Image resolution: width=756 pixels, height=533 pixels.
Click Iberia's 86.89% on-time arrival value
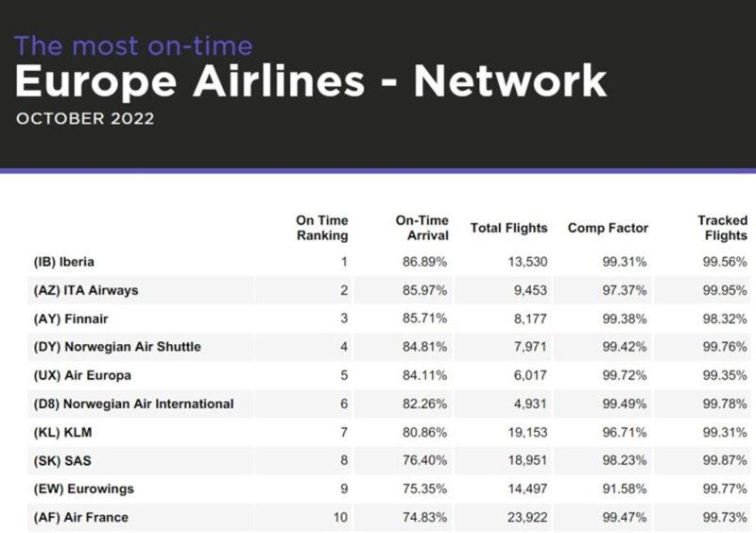[424, 262]
